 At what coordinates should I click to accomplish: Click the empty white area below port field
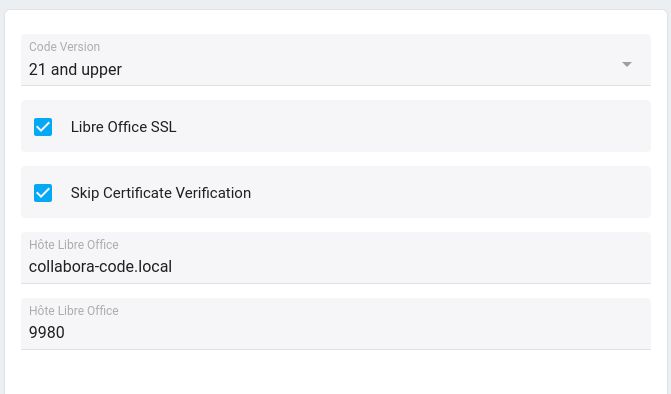click(x=336, y=372)
